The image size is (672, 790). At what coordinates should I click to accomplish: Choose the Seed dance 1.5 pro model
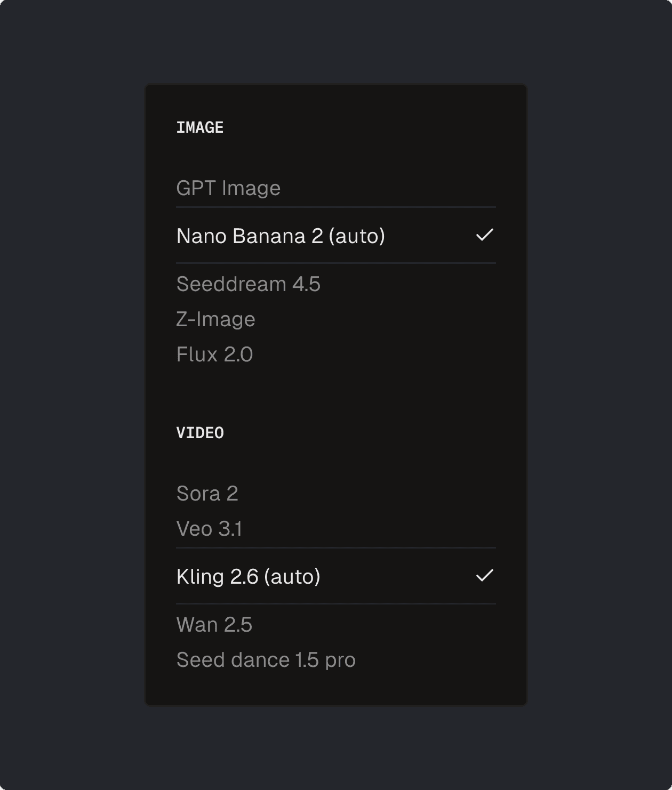(266, 660)
